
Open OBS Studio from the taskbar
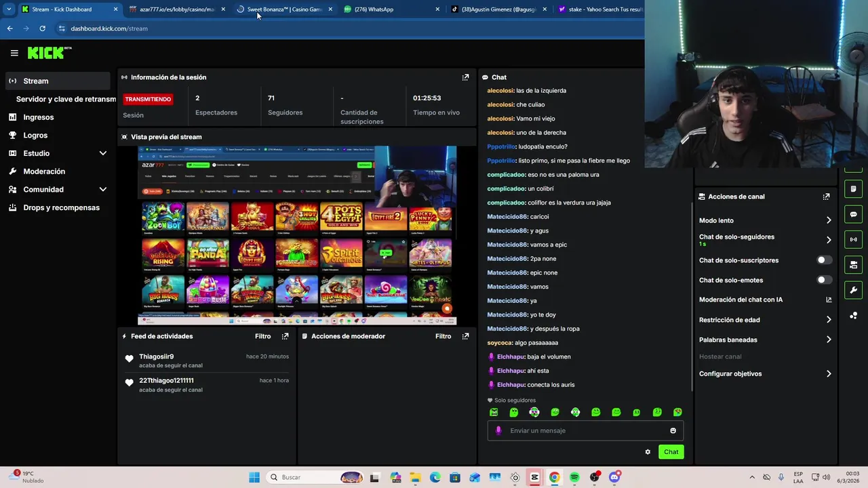594,477
